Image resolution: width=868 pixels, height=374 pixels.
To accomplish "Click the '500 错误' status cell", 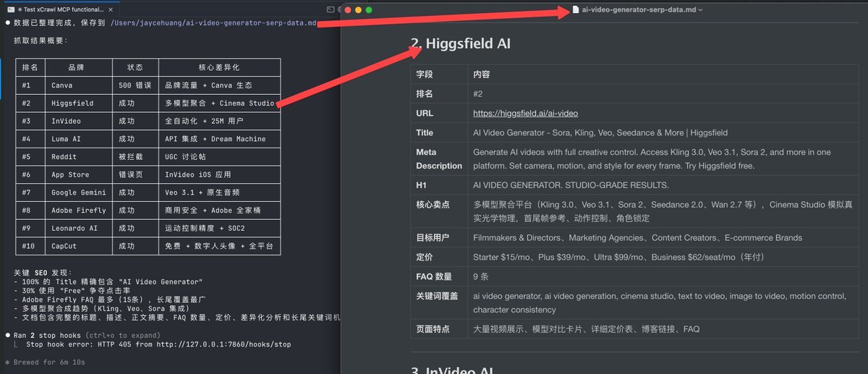I will click(x=135, y=85).
